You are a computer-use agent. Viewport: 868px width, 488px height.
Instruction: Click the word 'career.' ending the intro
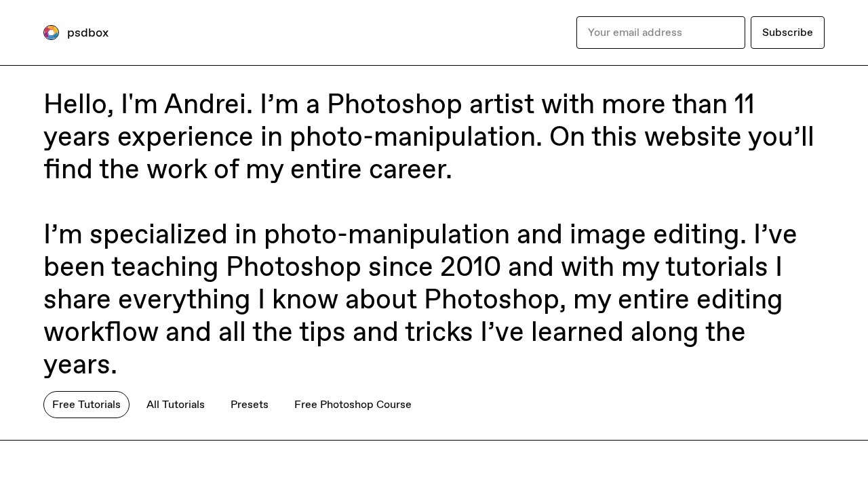pyautogui.click(x=410, y=169)
